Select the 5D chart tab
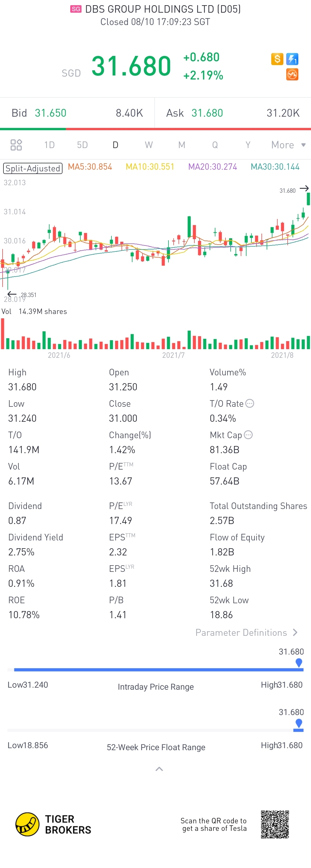The height and width of the screenshot is (868, 311). tap(82, 145)
